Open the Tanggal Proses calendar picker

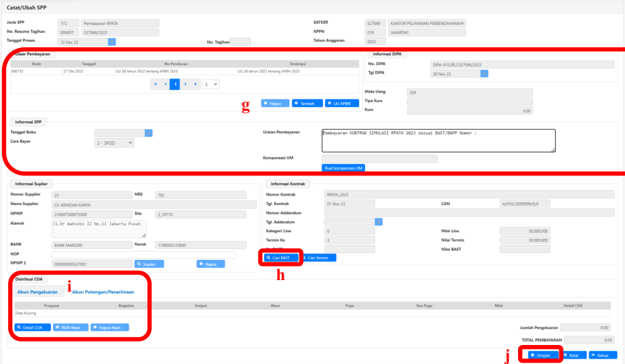click(x=112, y=42)
